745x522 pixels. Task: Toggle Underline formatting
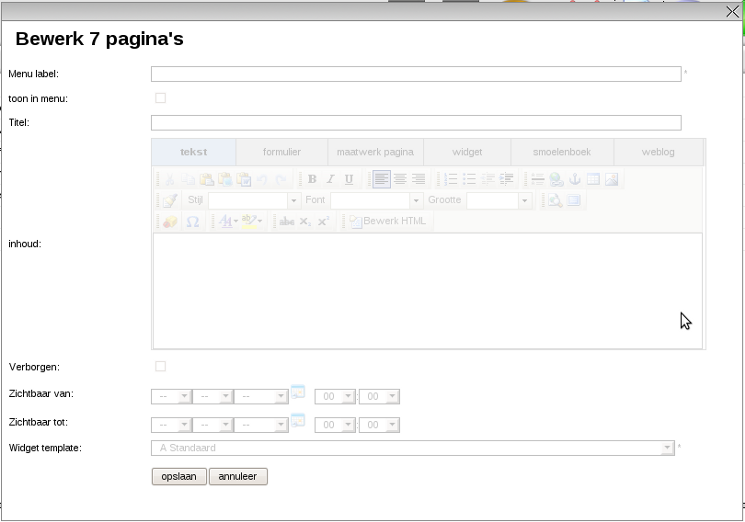[x=349, y=179]
